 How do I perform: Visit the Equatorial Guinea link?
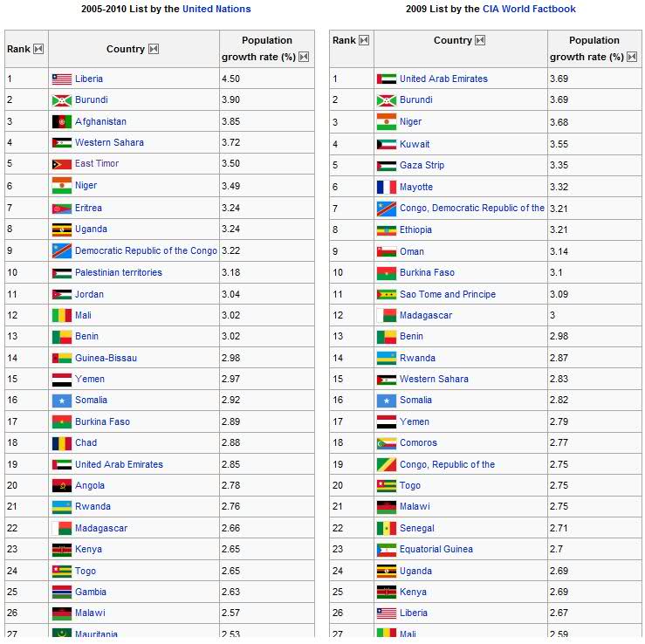(436, 549)
